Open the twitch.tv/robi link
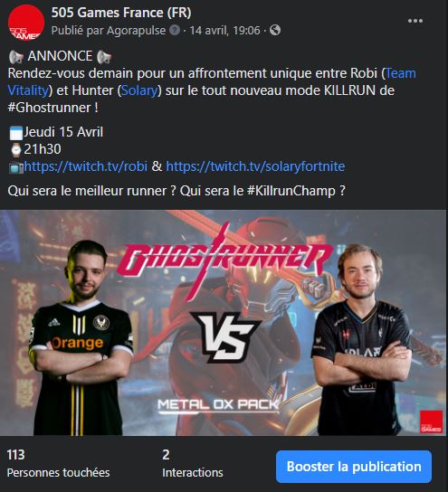The image size is (448, 492). point(85,166)
